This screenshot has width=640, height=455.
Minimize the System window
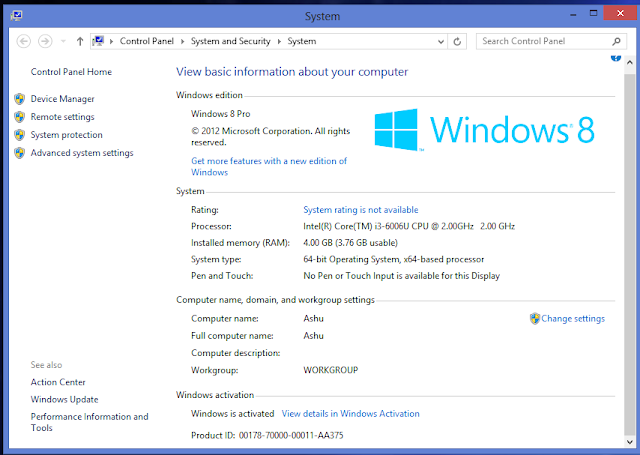(x=573, y=14)
